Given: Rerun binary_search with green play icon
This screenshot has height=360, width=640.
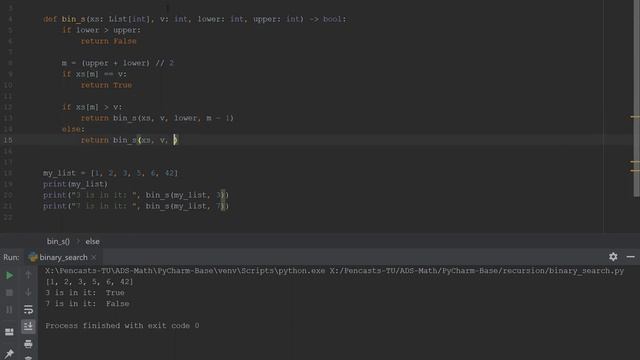Looking at the screenshot, I should coord(9,276).
